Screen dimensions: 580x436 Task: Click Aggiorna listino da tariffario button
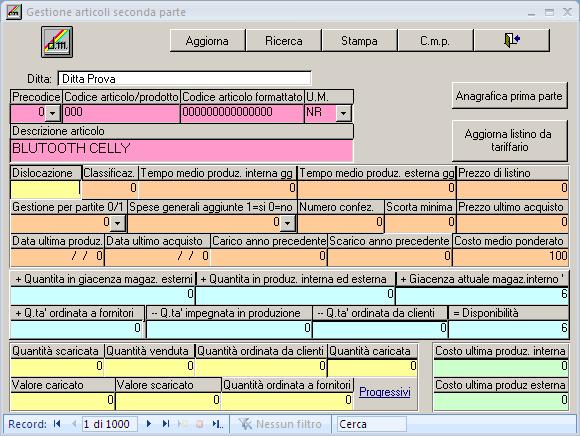(x=509, y=141)
